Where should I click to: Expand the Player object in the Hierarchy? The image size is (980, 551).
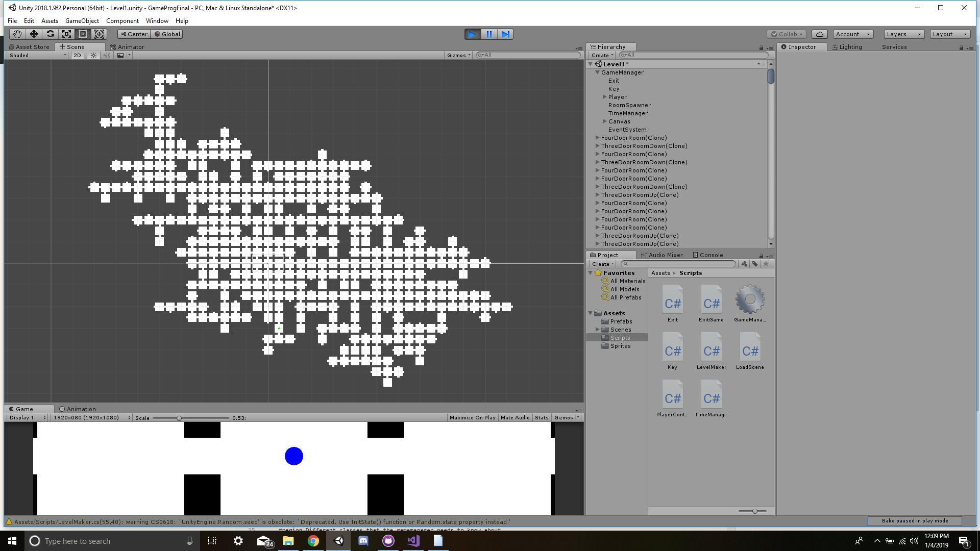pos(604,96)
